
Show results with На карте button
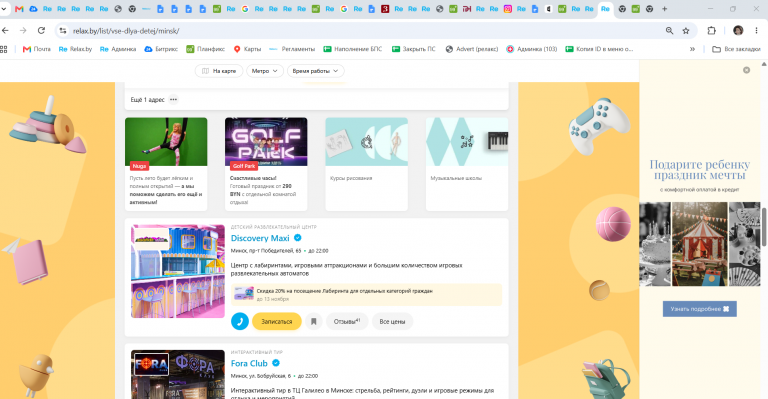(x=219, y=71)
